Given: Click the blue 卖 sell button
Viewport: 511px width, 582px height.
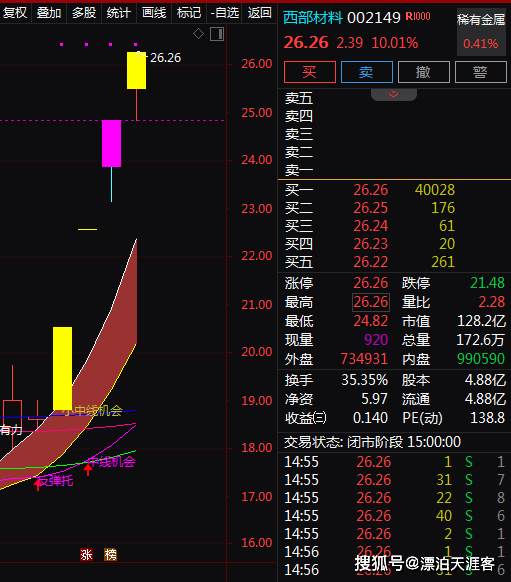Looking at the screenshot, I should coord(367,72).
